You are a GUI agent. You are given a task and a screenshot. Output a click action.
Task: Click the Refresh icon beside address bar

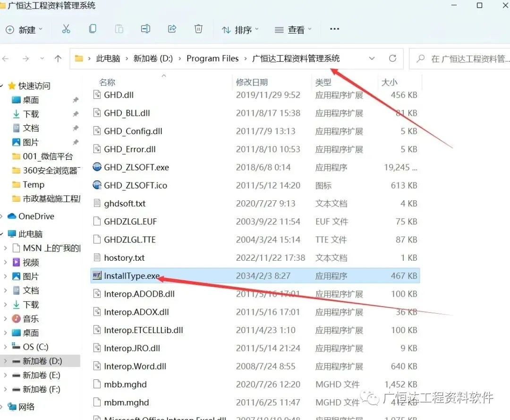click(x=392, y=59)
